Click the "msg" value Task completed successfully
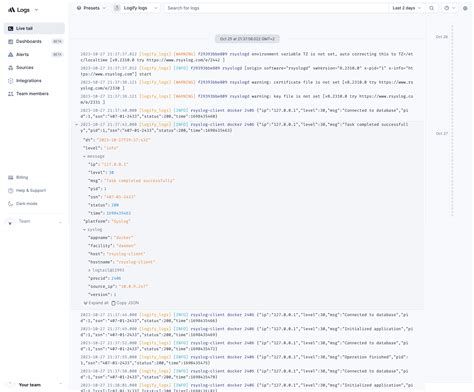Screen dimensions: 474x392 coord(140,181)
